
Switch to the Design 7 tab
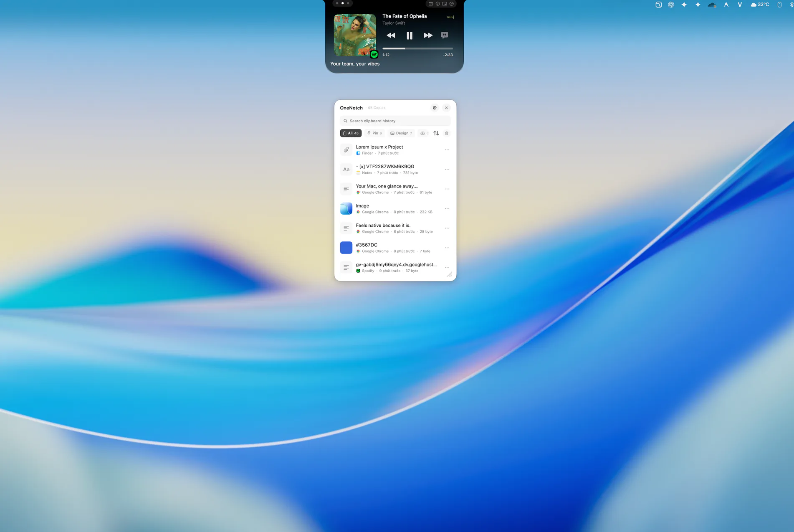(401, 133)
